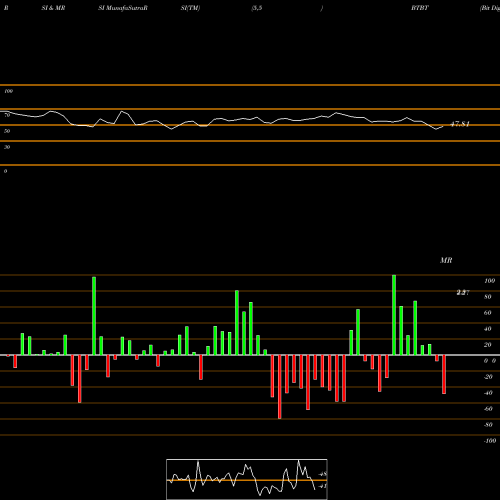This screenshot has height=500, width=500.
Task: Click the RSI axis label 50
Action: 7,131
